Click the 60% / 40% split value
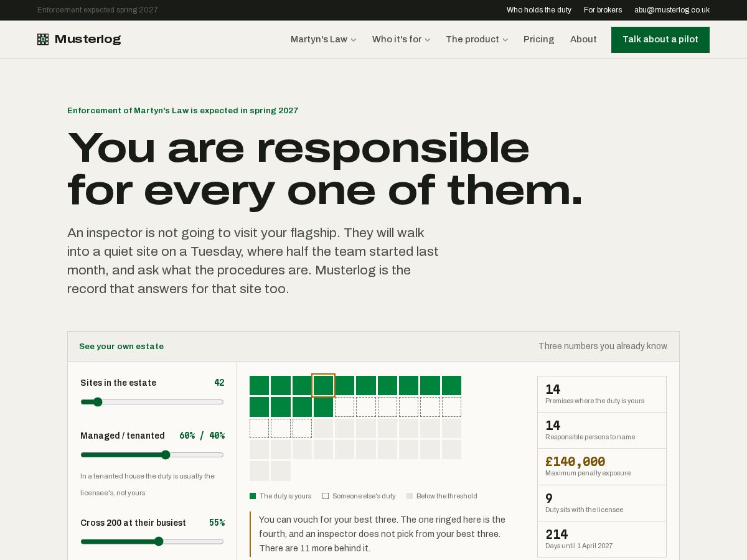 click(202, 436)
